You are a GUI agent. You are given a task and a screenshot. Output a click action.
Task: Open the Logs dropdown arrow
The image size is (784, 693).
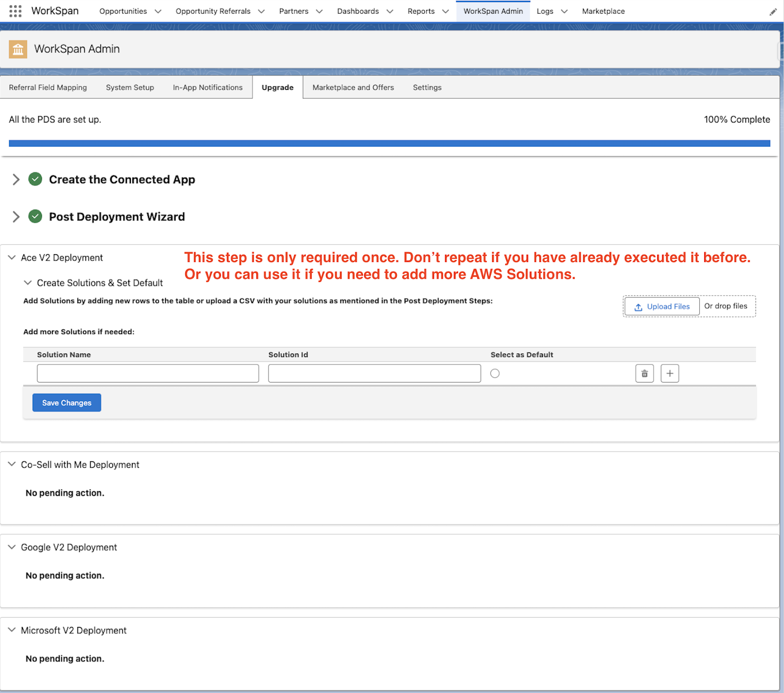(x=564, y=11)
